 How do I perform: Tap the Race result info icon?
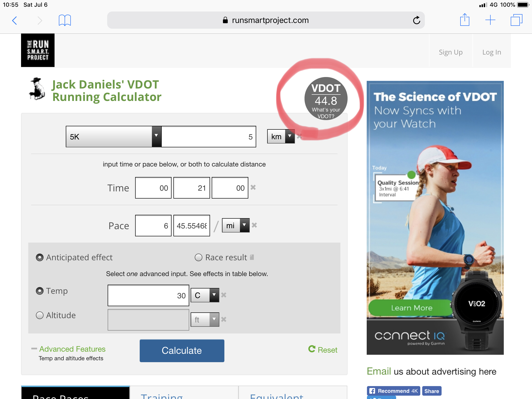(252, 257)
